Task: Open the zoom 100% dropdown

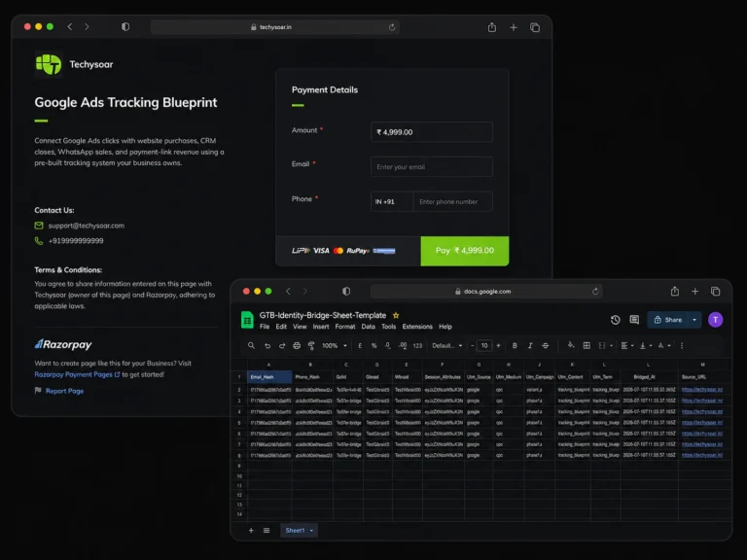Action: tap(334, 346)
